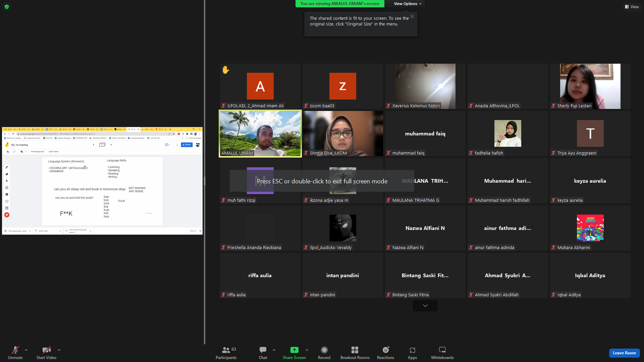Click muted mic icon beside Sherly Puji Lestari
Image resolution: width=644 pixels, height=362 pixels.
(x=553, y=106)
